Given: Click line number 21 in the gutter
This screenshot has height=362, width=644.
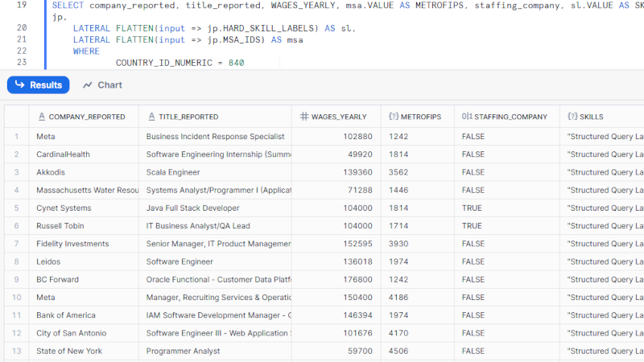Looking at the screenshot, I should click(22, 39).
